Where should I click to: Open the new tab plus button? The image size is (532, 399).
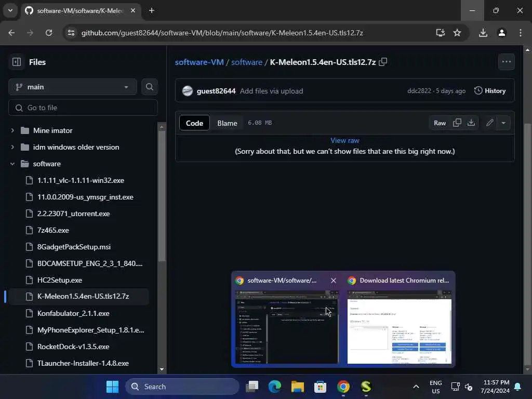(x=152, y=10)
